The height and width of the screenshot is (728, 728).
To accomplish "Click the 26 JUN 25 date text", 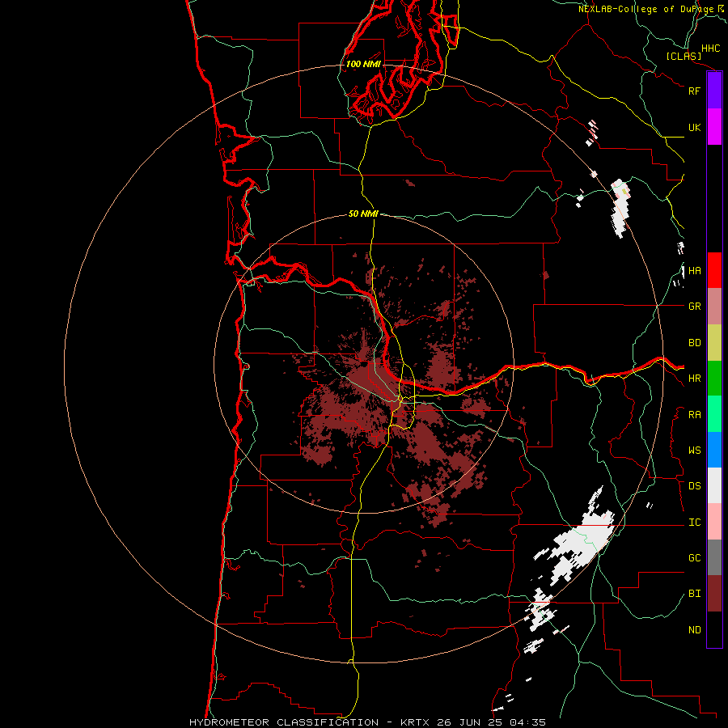I will coord(470,722).
